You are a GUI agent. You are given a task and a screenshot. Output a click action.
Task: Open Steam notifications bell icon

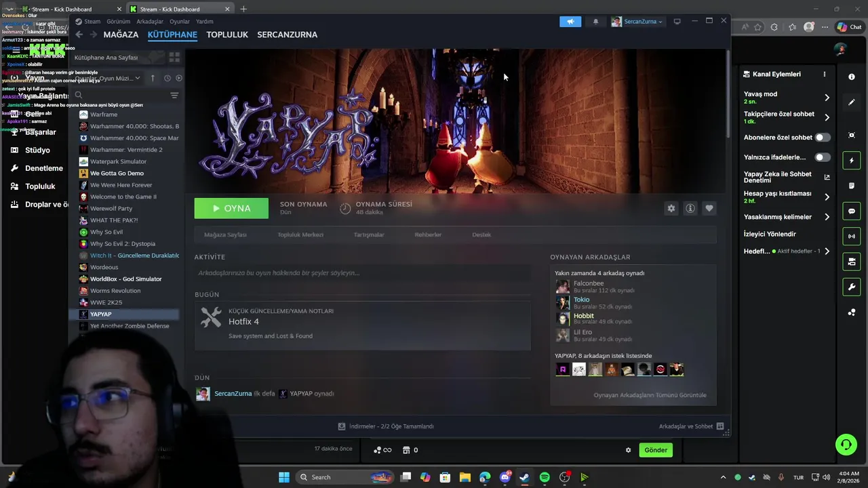[595, 22]
